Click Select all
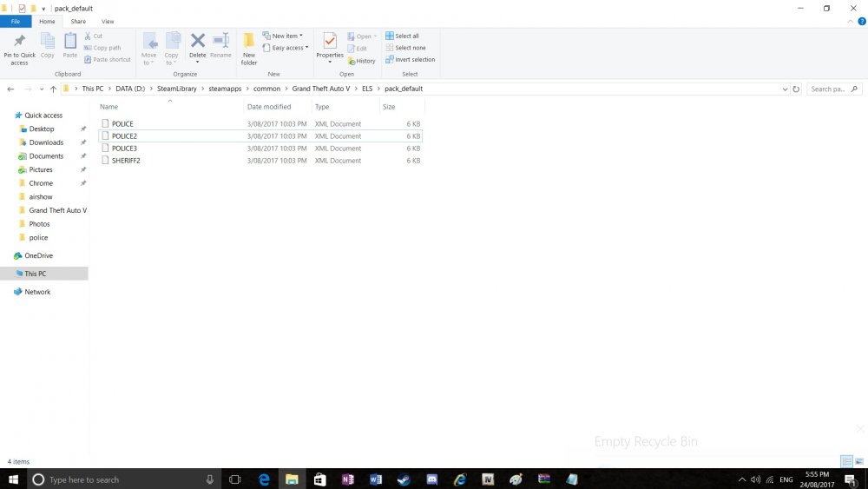This screenshot has width=868, height=489. pyautogui.click(x=403, y=36)
